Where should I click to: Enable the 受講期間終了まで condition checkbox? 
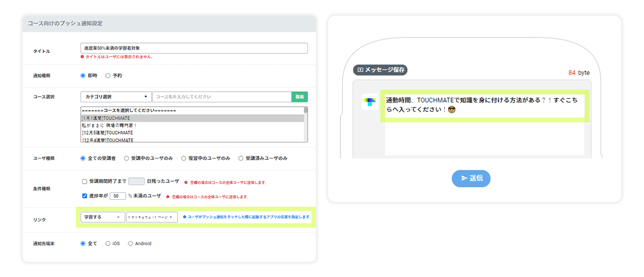click(x=85, y=181)
